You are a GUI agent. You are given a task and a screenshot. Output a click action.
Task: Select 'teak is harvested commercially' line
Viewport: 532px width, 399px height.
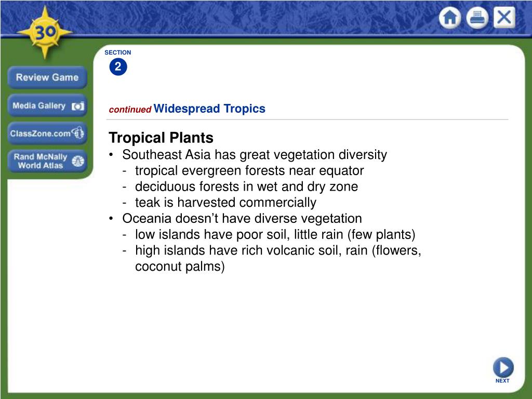225,203
